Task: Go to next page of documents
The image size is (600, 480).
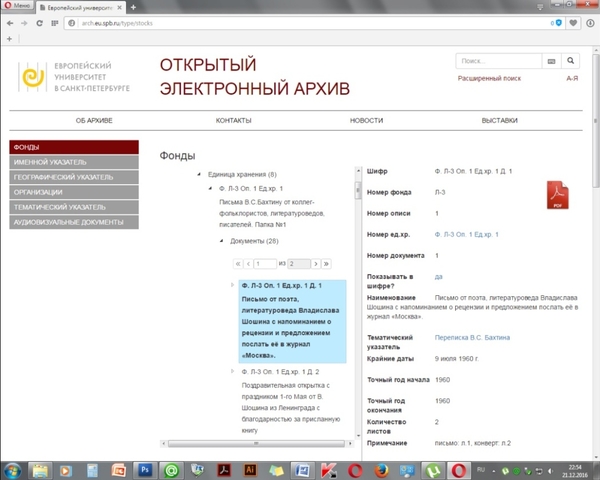Action: pyautogui.click(x=315, y=264)
